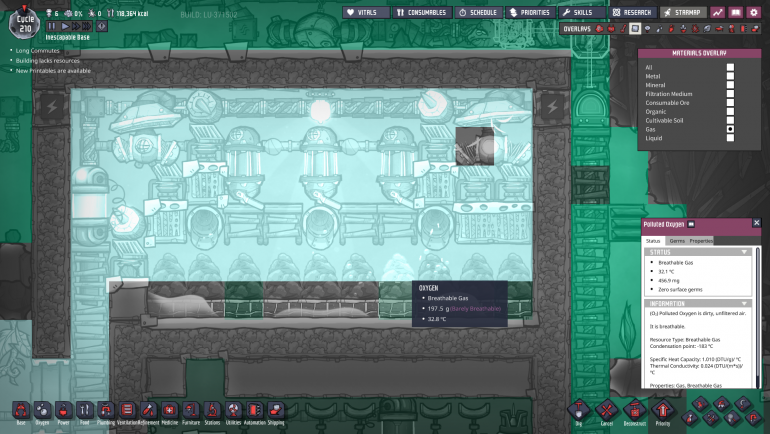Open the Schedule menu
The width and height of the screenshot is (770, 434).
pyautogui.click(x=479, y=12)
